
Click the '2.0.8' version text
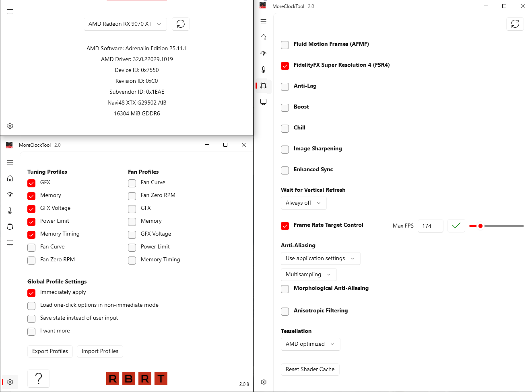[x=244, y=384]
